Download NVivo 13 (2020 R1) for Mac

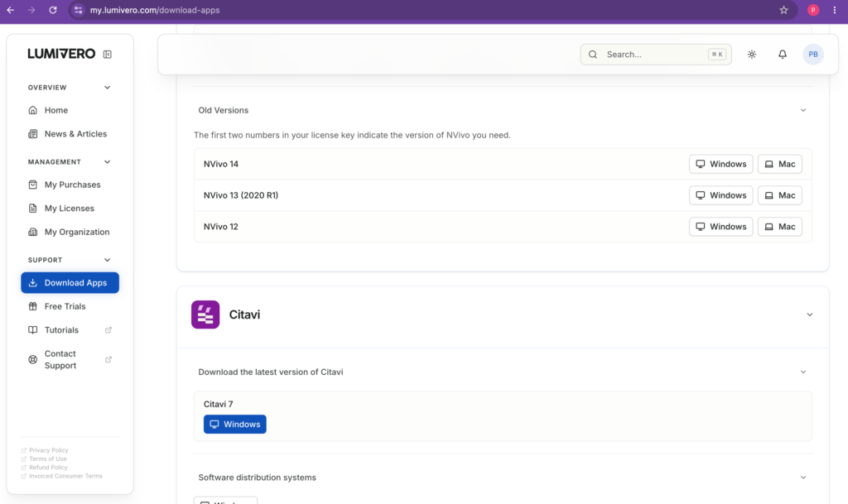pos(779,195)
